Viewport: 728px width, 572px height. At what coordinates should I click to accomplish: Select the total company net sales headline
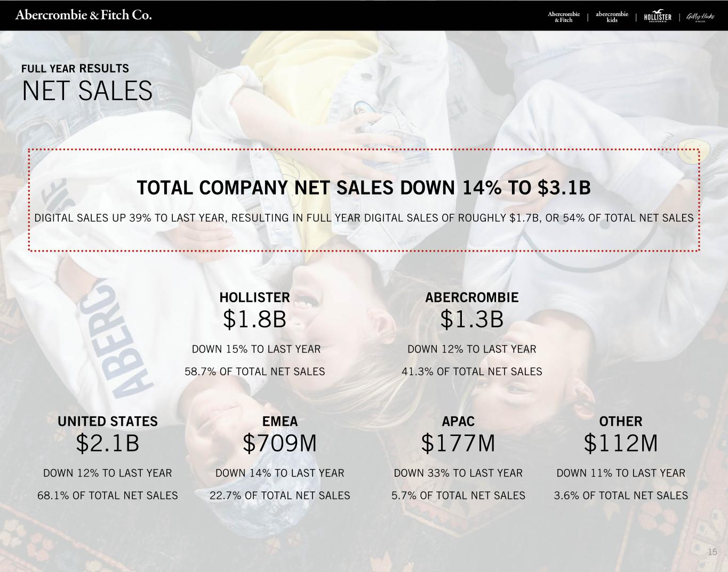tap(364, 188)
